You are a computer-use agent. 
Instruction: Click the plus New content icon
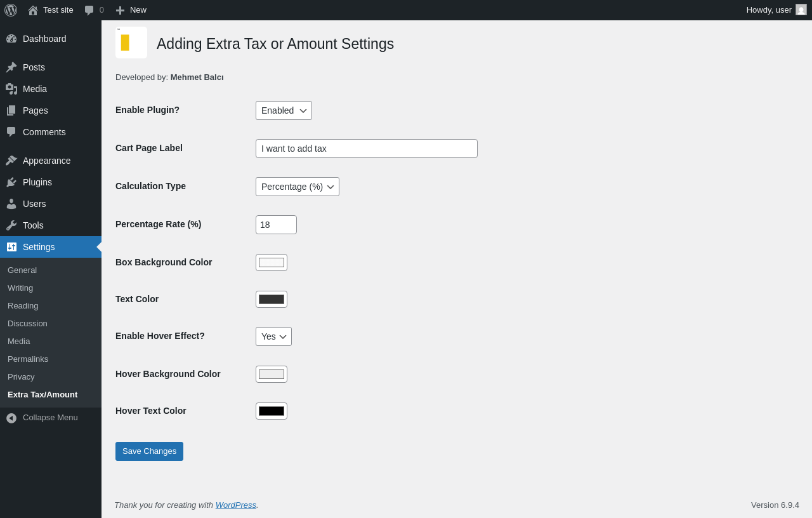[120, 10]
